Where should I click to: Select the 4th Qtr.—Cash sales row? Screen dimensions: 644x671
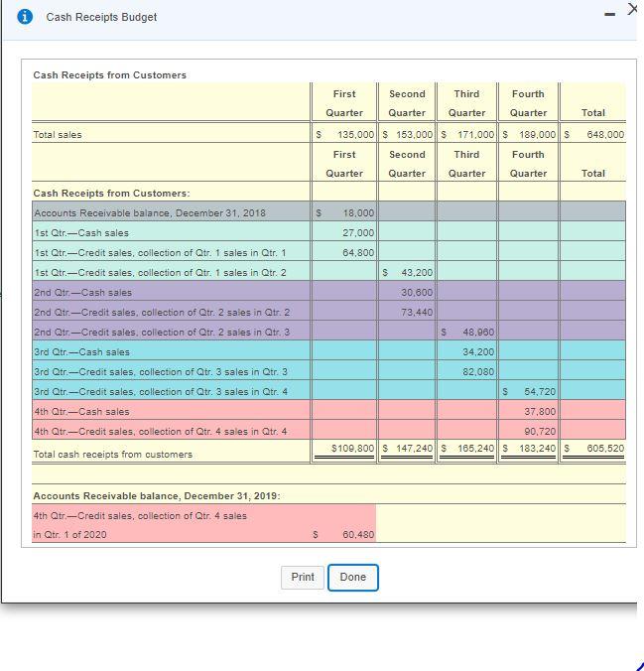coord(328,411)
